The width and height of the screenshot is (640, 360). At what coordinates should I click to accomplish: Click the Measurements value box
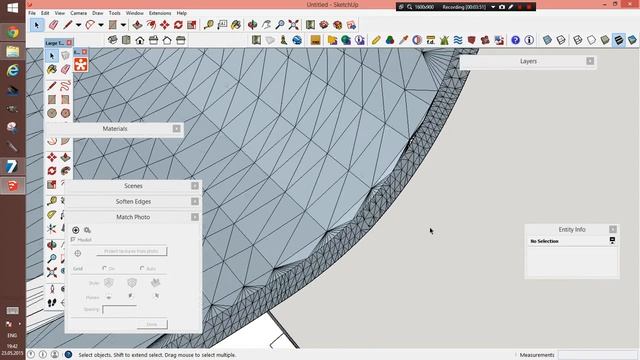click(597, 355)
